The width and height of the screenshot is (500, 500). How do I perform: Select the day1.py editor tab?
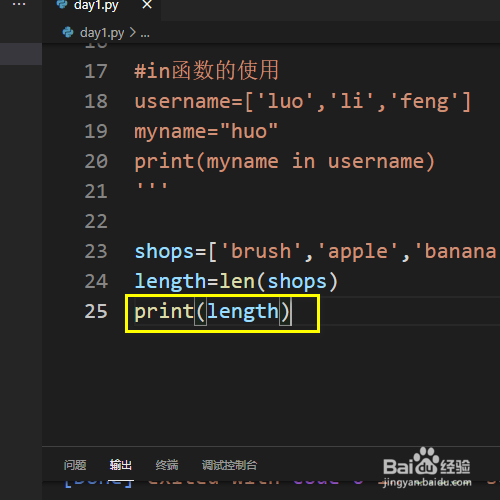point(101,9)
